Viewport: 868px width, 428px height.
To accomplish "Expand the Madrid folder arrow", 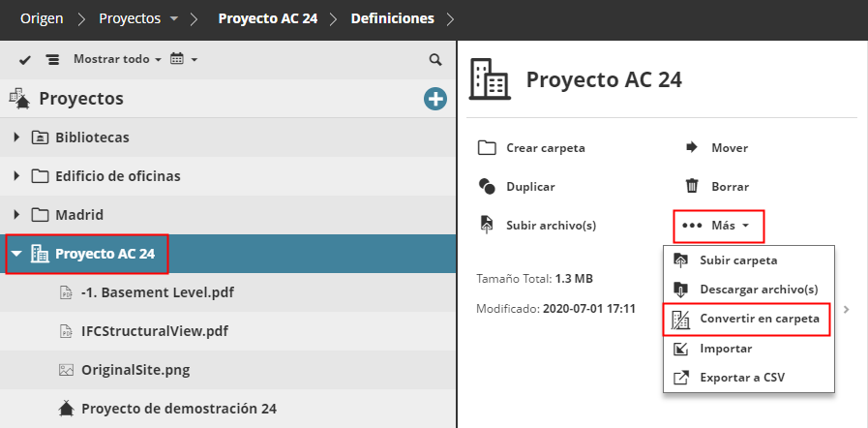I will tap(16, 215).
